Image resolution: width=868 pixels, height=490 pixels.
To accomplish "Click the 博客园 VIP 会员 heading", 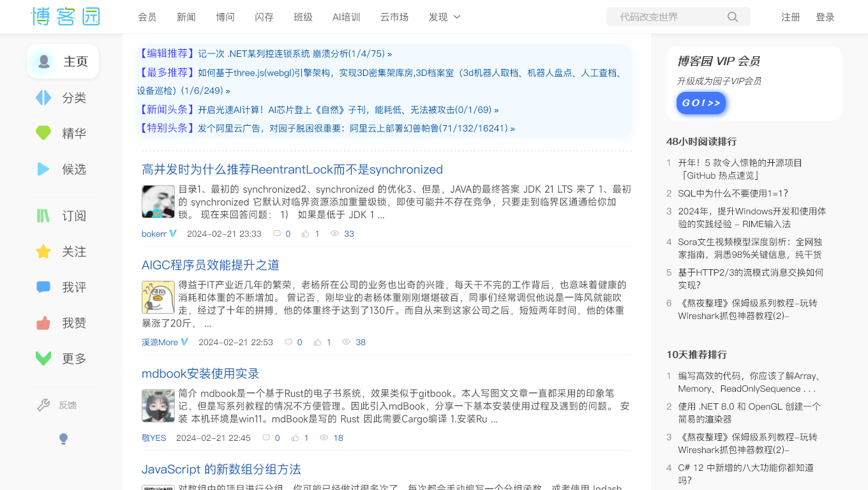I will tap(718, 61).
